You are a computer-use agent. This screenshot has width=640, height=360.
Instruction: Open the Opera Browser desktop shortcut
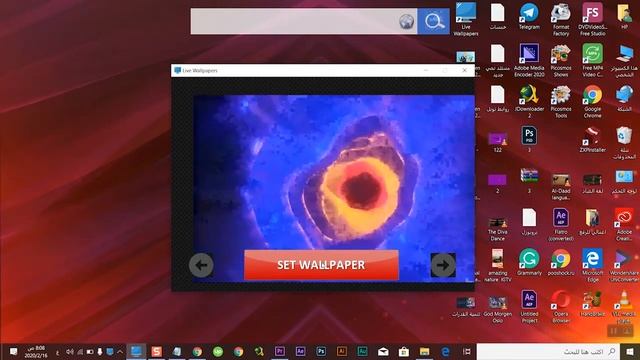coord(561,306)
